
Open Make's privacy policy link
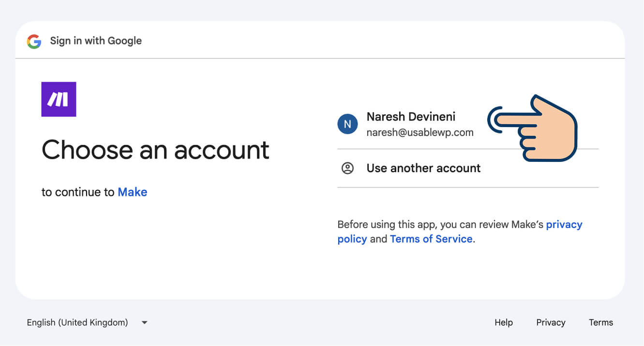[460, 231]
